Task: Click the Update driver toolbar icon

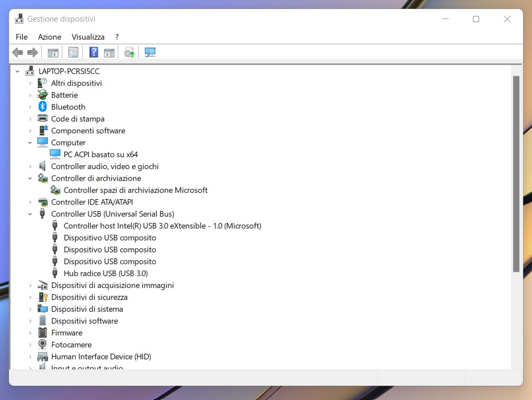Action: 129,53
